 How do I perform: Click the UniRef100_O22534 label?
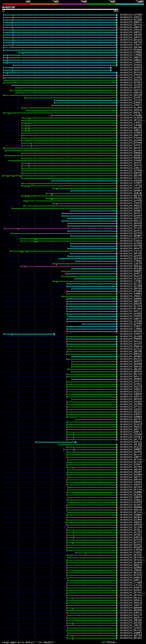[131, 85]
